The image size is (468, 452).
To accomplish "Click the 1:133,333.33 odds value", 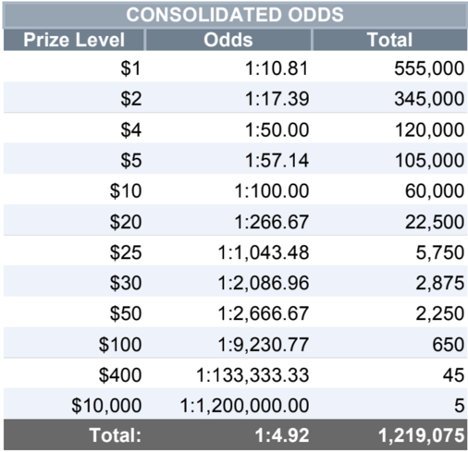I will click(x=252, y=375).
